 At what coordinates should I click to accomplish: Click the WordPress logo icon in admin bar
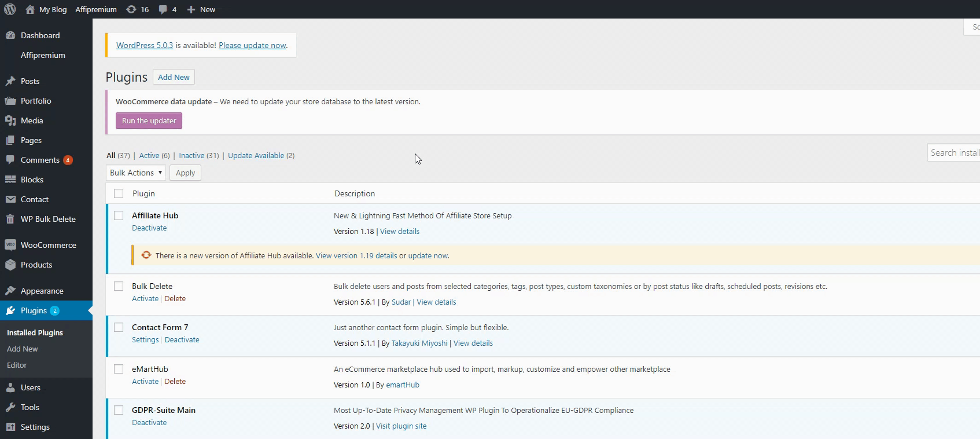click(x=10, y=9)
